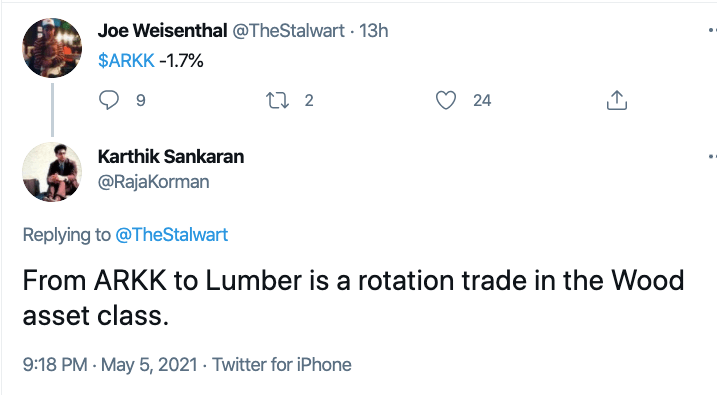Follow the $ARKK cashtag link
The width and height of the screenshot is (717, 395).
pyautogui.click(x=126, y=60)
